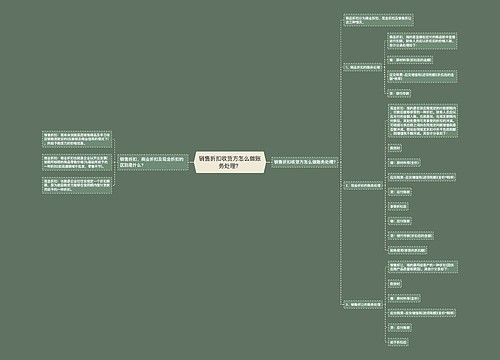Click the 商业折扣 explanation node under branch 1
The width and height of the screenshot is (500, 360).
[422, 41]
